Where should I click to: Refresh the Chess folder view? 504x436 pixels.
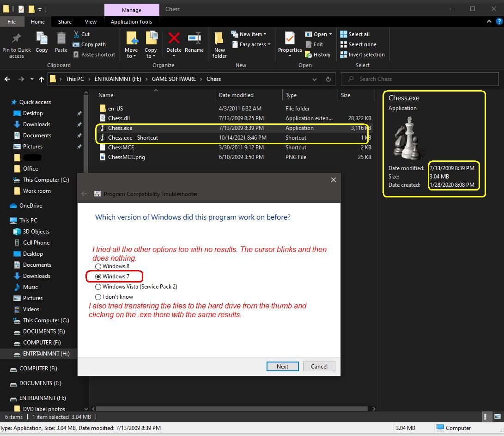tap(328, 79)
